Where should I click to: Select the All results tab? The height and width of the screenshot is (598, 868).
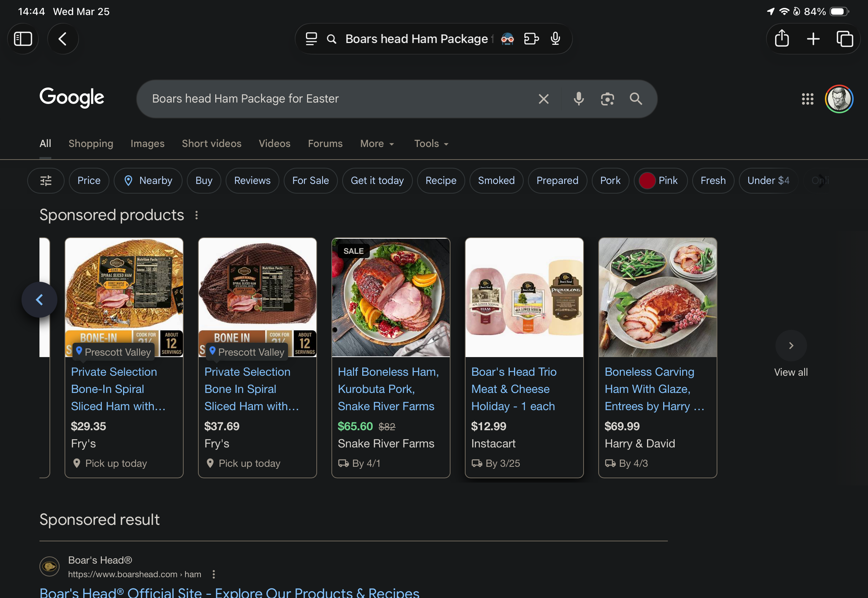coord(45,143)
